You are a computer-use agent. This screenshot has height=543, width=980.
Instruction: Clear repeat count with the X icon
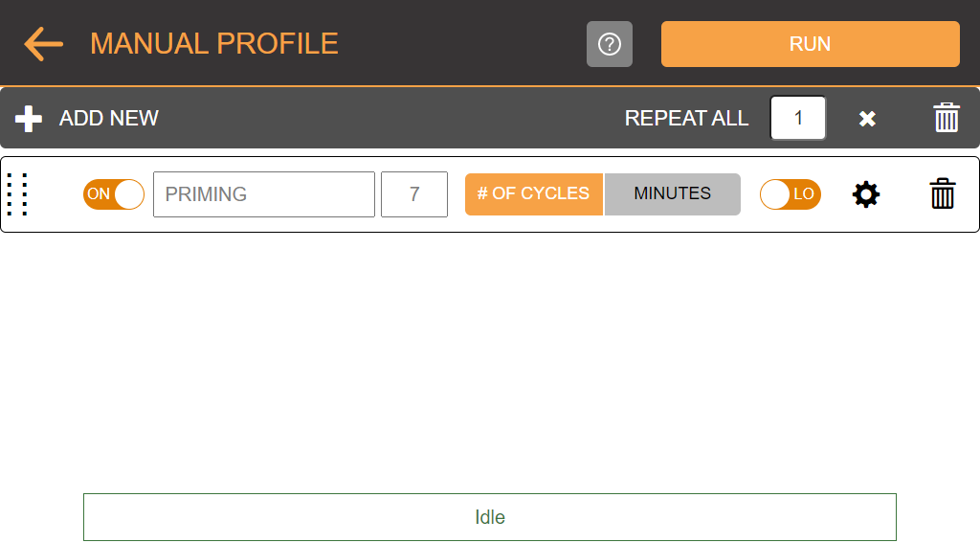pos(867,118)
